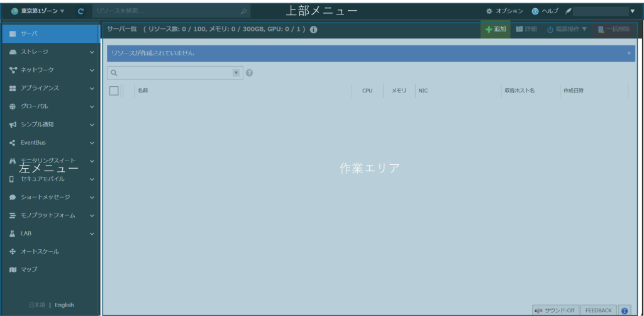Expand the ストレージ menu section
644x316 pixels.
coord(50,52)
